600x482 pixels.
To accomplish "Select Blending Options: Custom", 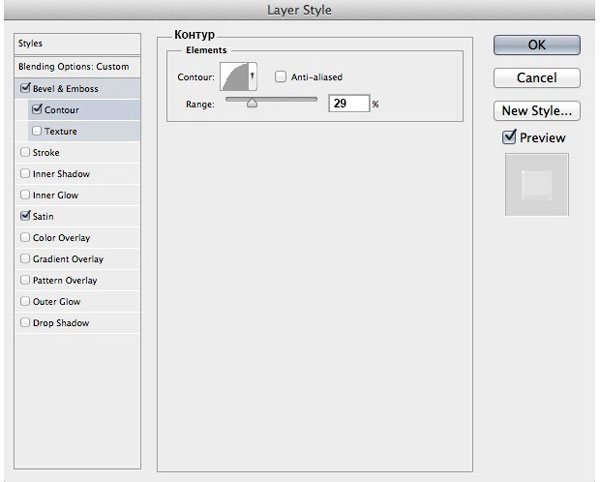I will point(77,67).
